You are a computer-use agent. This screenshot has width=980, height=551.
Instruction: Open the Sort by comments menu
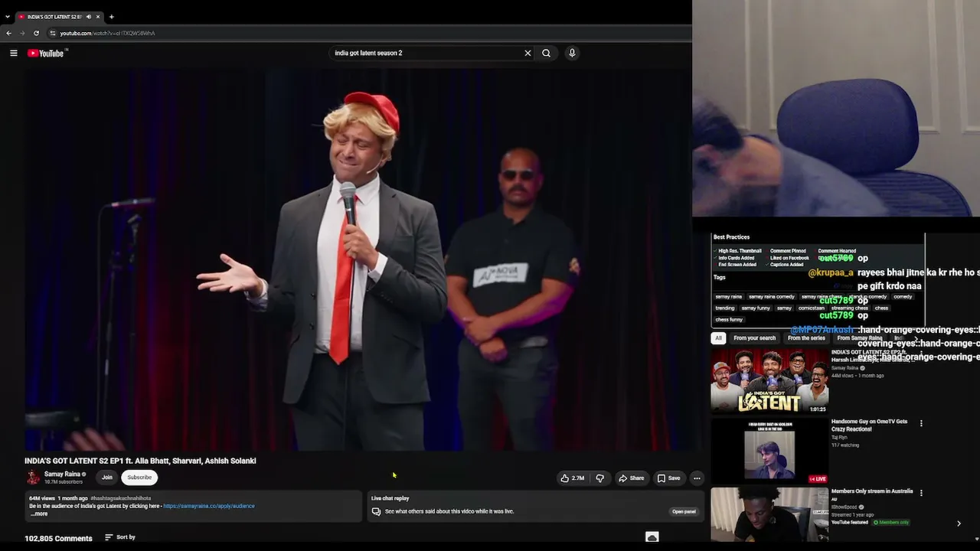(120, 537)
